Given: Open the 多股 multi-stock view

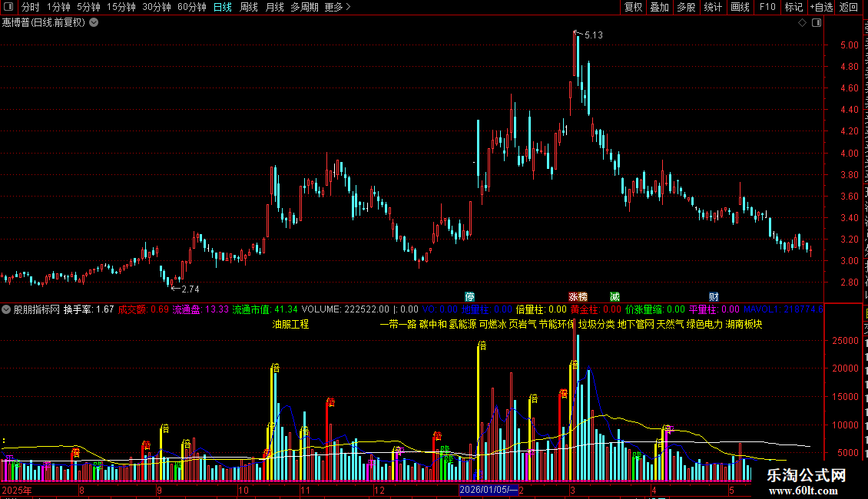Looking at the screenshot, I should (686, 7).
